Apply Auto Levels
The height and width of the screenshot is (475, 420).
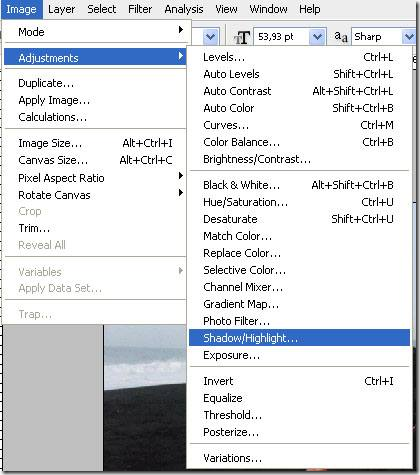point(299,74)
